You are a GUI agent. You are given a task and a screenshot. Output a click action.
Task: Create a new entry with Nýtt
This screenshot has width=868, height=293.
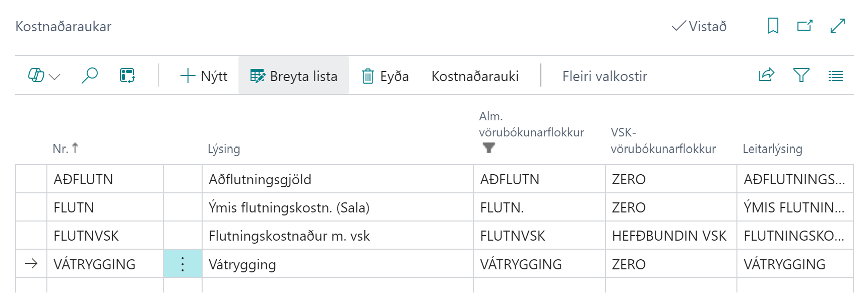204,76
